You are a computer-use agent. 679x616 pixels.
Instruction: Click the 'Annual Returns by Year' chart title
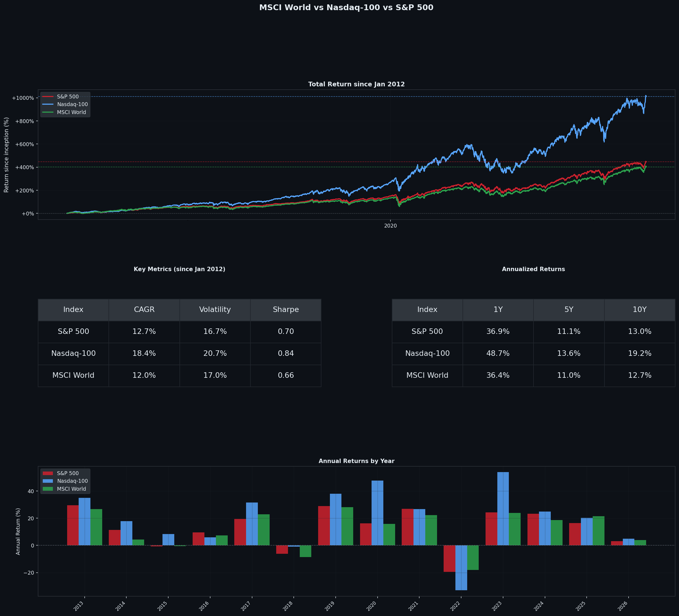356,461
